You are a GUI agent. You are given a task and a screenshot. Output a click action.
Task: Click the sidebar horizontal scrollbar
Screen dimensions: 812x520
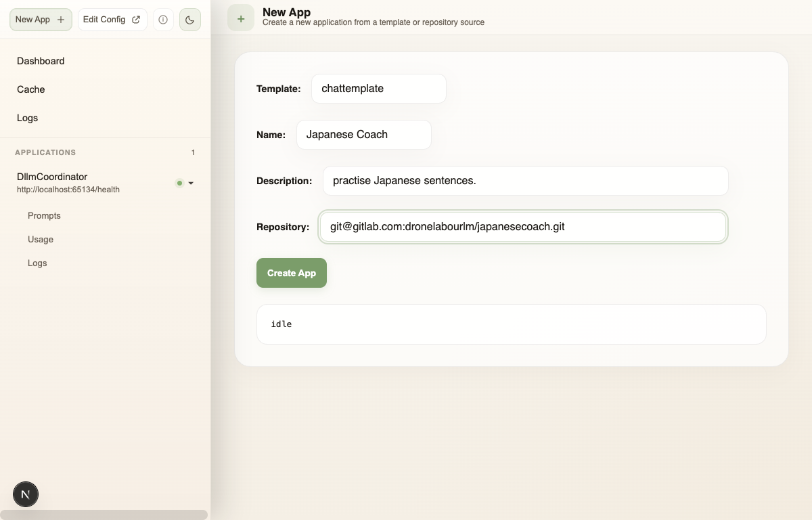point(104,515)
